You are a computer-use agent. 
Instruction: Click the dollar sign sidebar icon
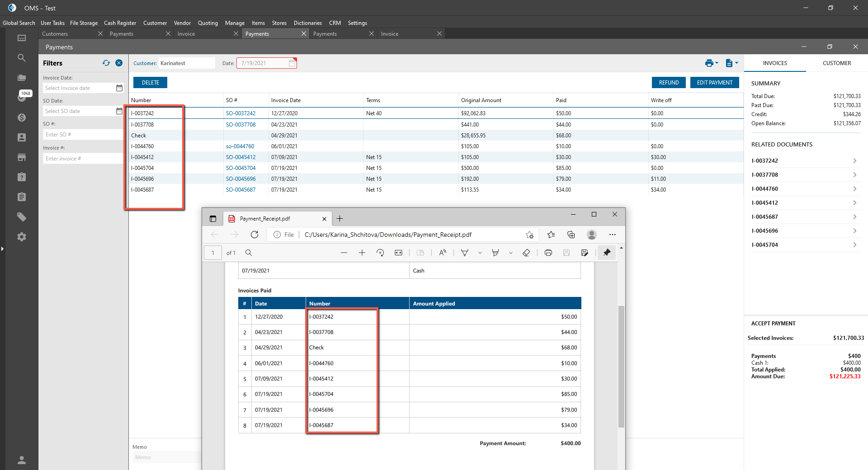pyautogui.click(x=21, y=117)
